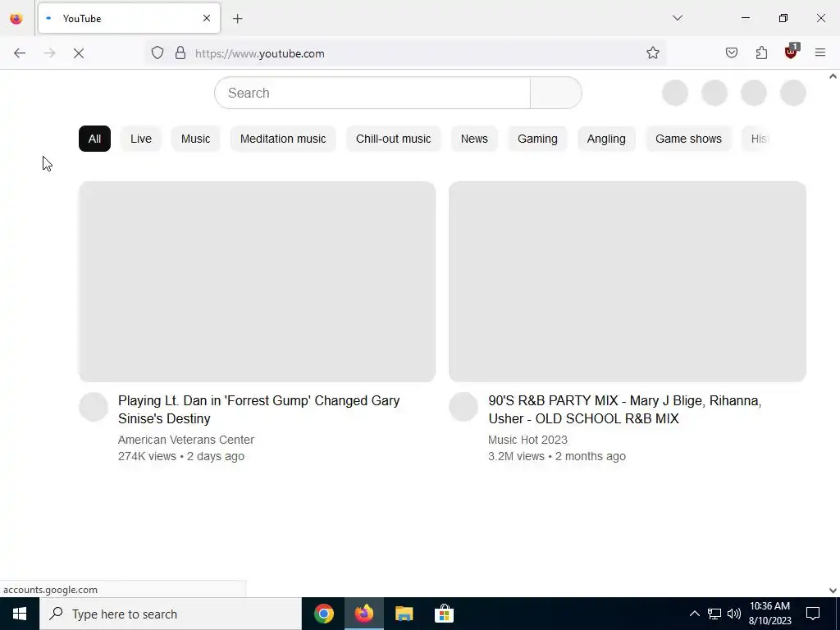Select the YouTube browser tab
Viewport: 840px width, 630px height.
[x=129, y=18]
